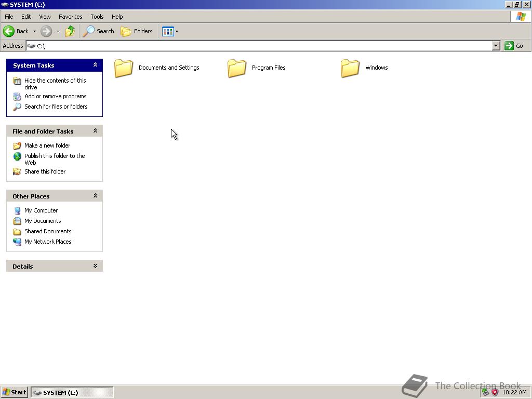This screenshot has height=399, width=532.
Task: Click the My Network Places icon
Action: (x=17, y=242)
